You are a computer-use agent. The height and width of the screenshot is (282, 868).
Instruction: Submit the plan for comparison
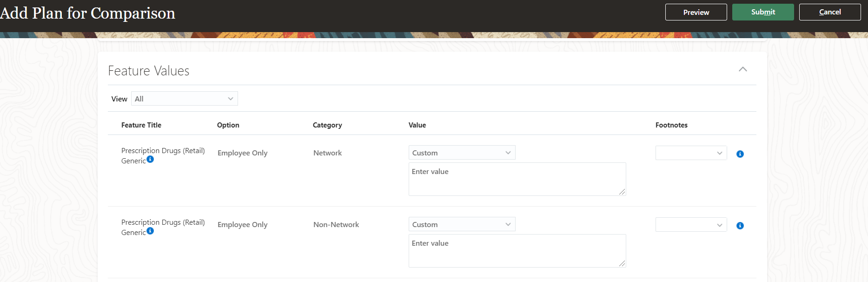[x=762, y=12]
